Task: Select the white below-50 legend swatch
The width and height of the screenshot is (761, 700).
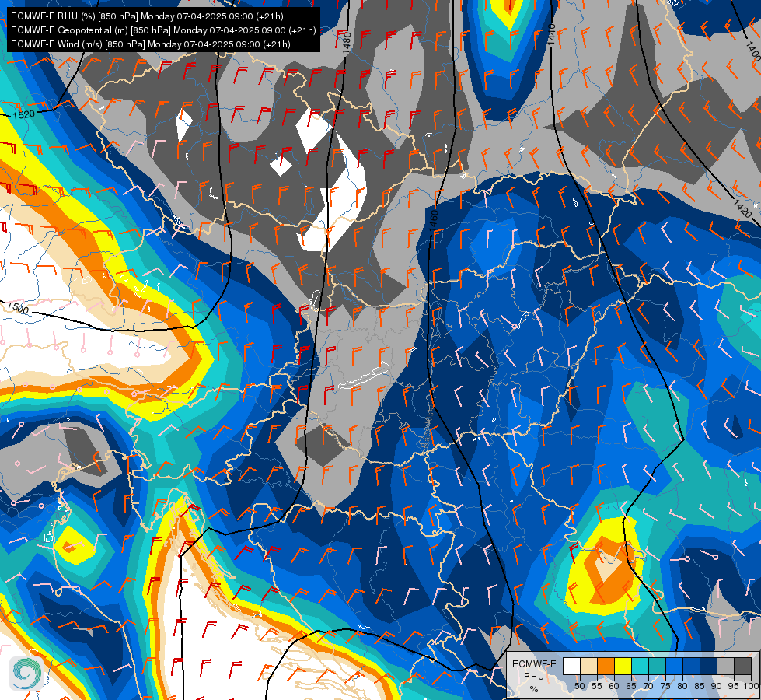Action: (571, 666)
